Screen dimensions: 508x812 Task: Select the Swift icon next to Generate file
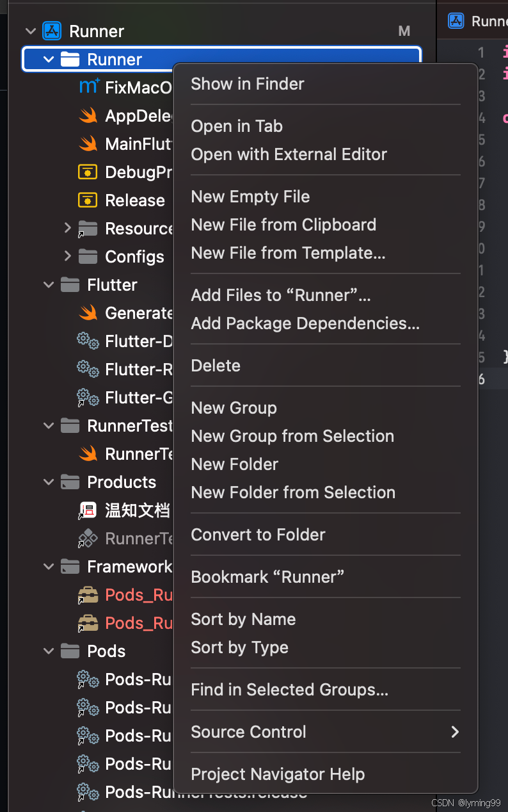point(87,313)
